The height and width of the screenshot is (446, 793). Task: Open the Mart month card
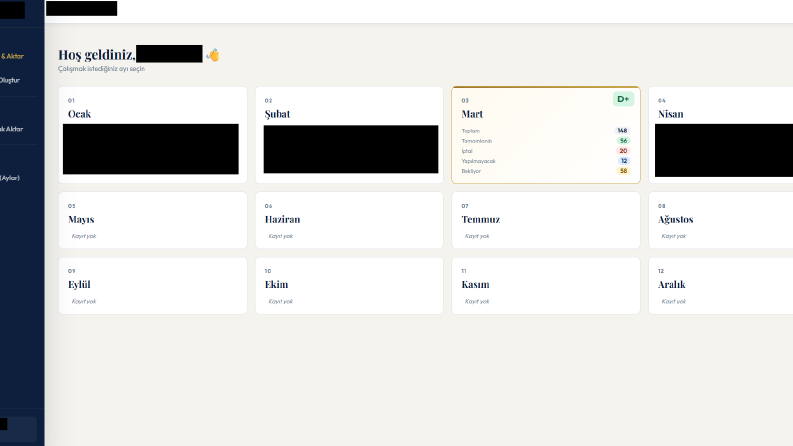click(x=546, y=135)
